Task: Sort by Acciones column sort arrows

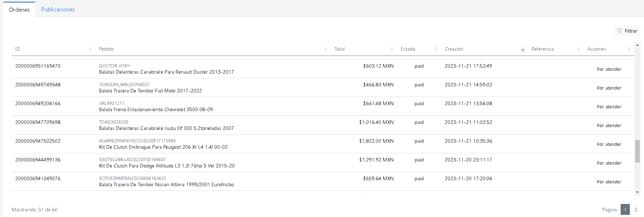Action: (x=629, y=49)
